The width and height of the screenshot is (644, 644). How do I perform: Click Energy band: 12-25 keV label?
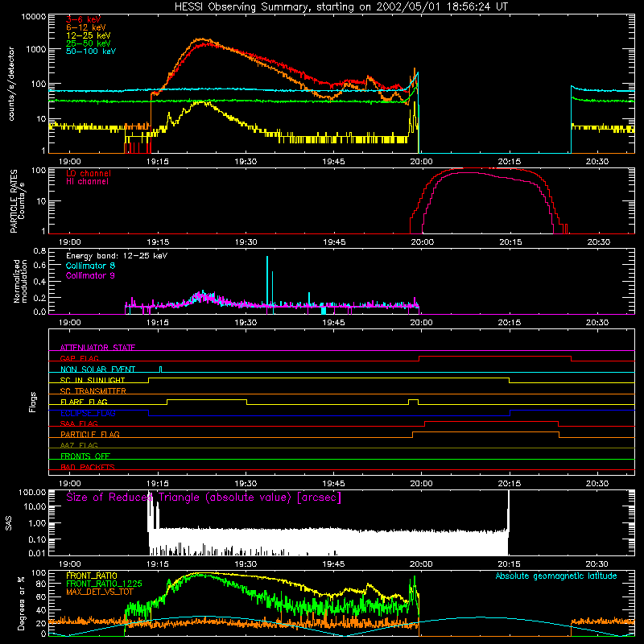point(117,256)
